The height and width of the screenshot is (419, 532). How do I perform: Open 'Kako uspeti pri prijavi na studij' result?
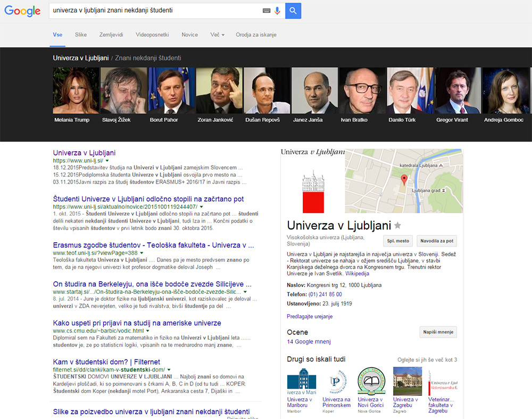click(137, 323)
